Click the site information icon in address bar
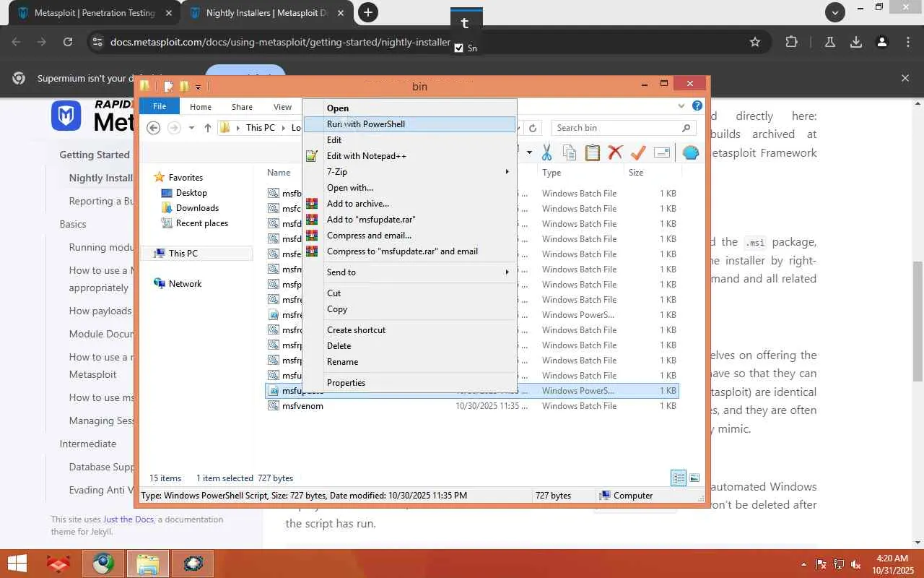 [x=97, y=42]
